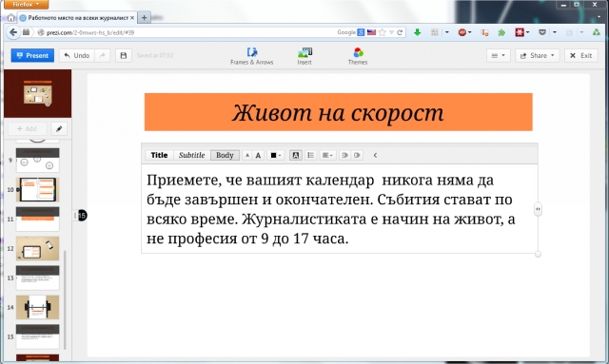
Task: Click the black step 15 marker
Action: coord(82,216)
